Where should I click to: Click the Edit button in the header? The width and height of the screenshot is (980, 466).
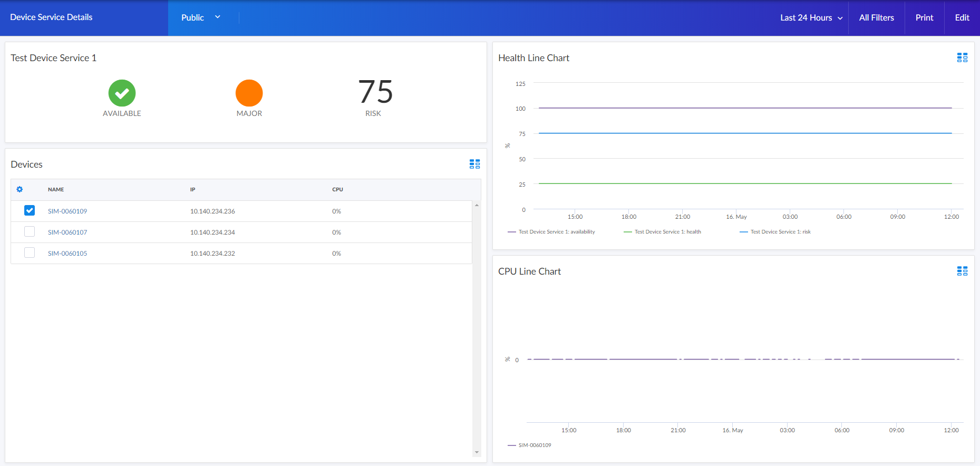pos(962,17)
